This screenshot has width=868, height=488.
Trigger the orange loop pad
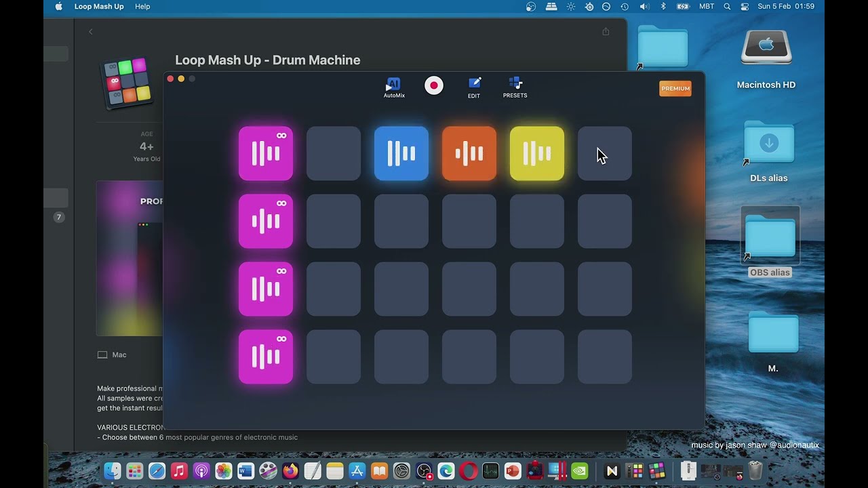pos(469,153)
